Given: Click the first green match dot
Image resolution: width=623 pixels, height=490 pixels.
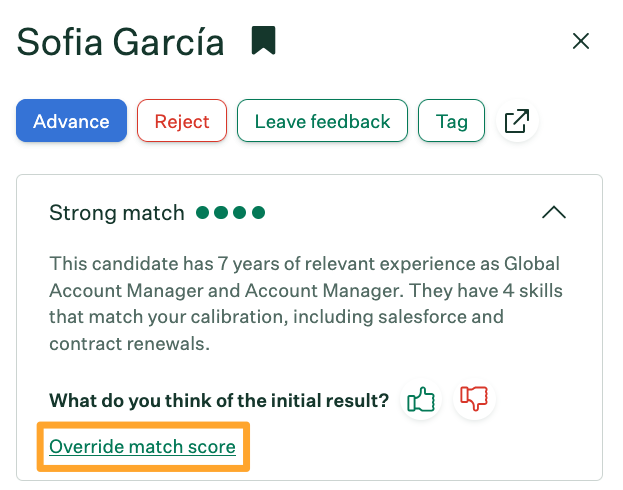Looking at the screenshot, I should click(x=203, y=213).
